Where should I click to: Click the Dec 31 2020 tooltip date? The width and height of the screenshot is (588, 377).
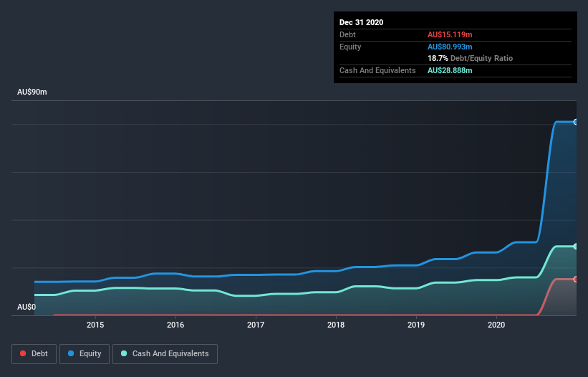[361, 22]
